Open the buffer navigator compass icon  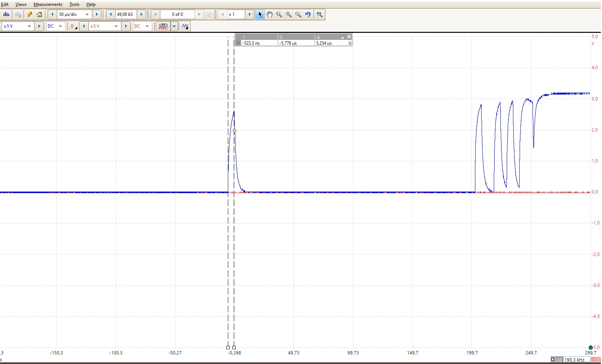point(209,14)
